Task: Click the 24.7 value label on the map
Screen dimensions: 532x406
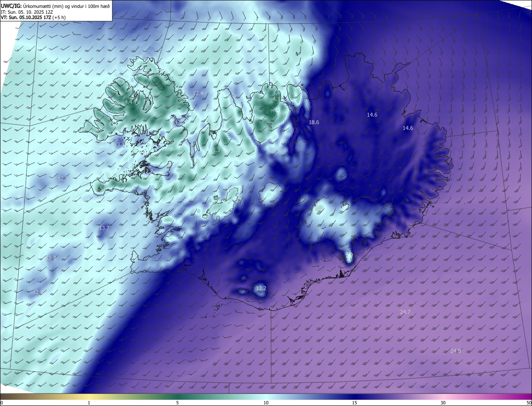Action: click(x=405, y=312)
